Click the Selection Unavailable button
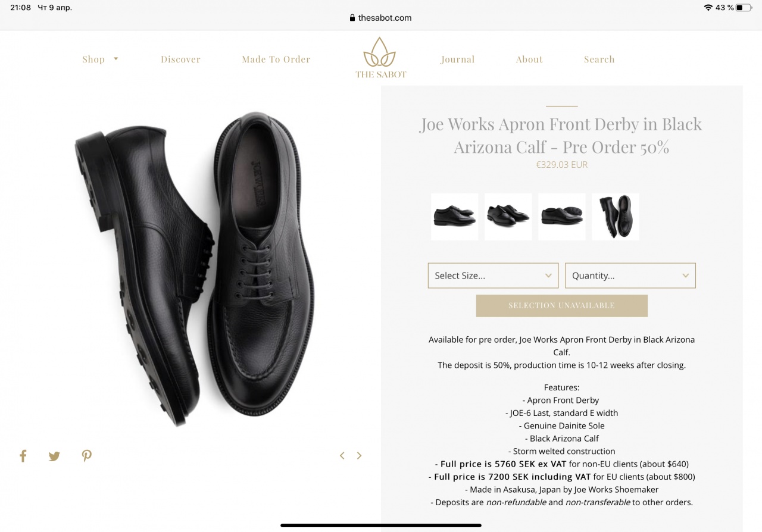This screenshot has width=762, height=532. point(561,305)
